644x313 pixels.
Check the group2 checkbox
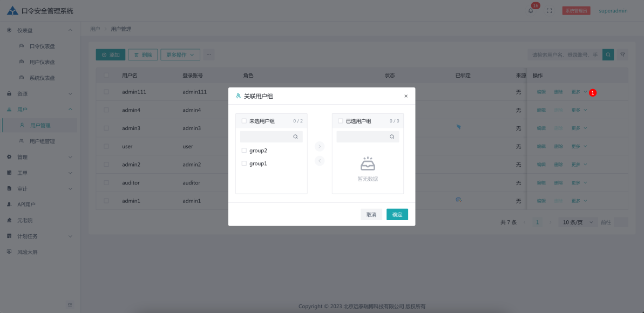[244, 151]
